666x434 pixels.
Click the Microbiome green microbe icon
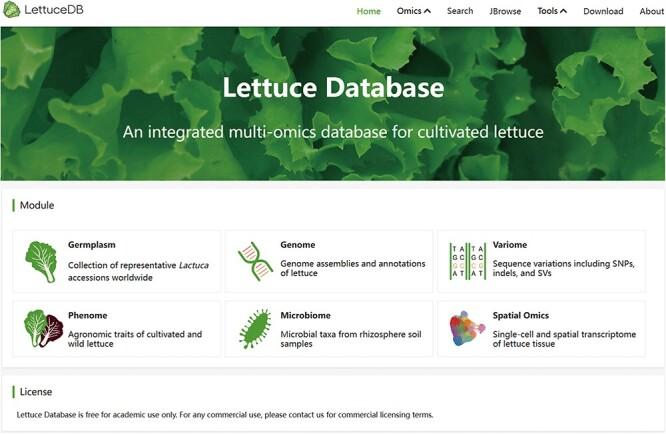pos(255,329)
